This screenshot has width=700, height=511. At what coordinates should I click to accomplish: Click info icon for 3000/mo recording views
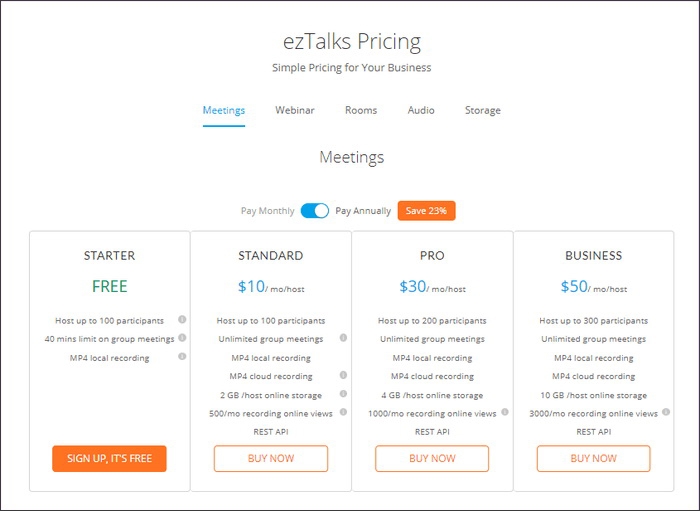[x=666, y=413]
